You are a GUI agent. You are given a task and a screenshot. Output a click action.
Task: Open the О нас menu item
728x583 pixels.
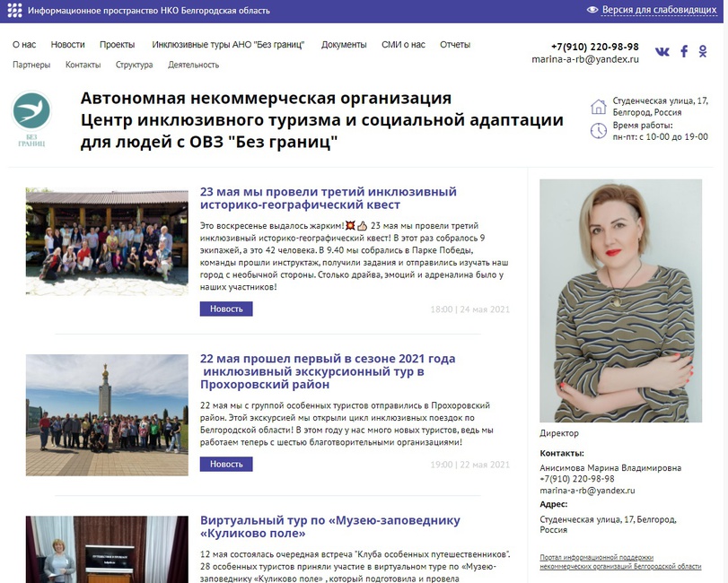(24, 45)
